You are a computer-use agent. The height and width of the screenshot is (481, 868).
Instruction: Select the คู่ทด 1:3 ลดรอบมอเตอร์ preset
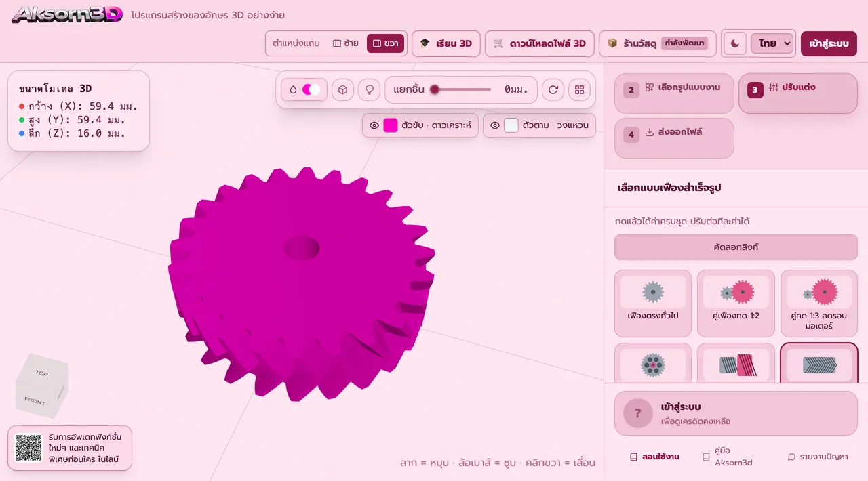[819, 304]
